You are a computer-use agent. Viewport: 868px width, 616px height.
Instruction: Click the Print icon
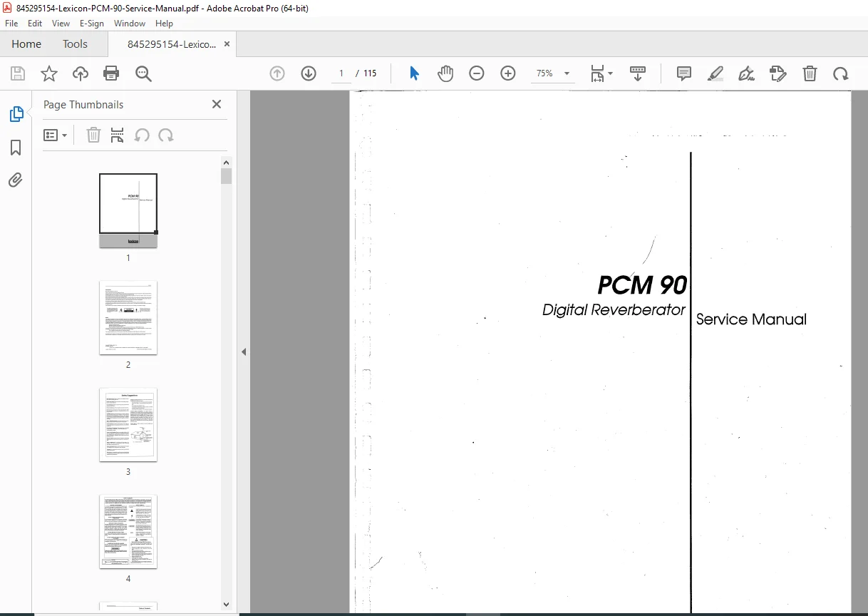(x=111, y=73)
